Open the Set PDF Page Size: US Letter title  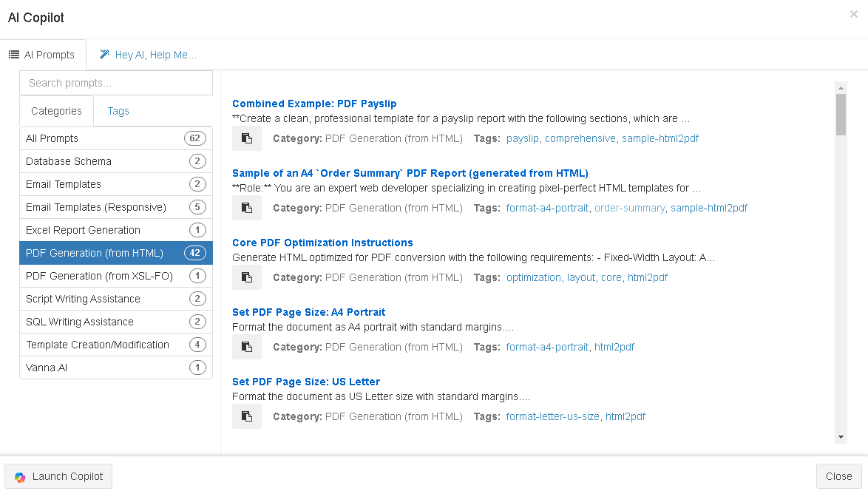click(x=306, y=382)
